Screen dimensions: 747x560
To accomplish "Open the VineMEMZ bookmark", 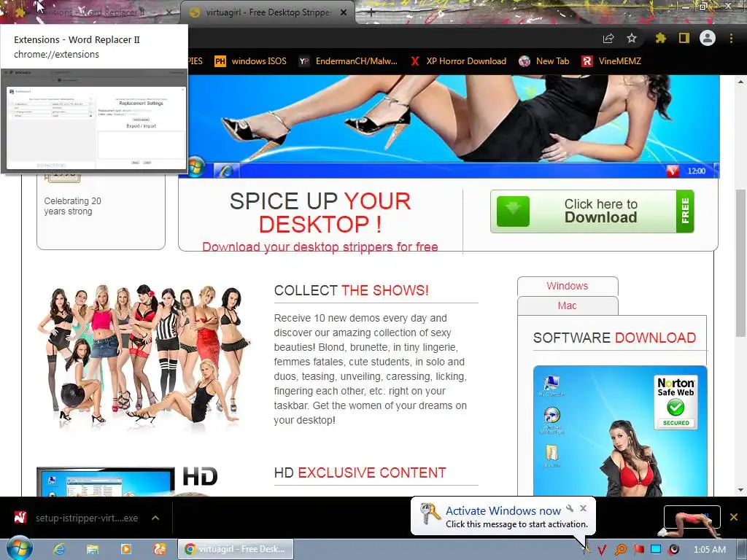I will pyautogui.click(x=611, y=61).
